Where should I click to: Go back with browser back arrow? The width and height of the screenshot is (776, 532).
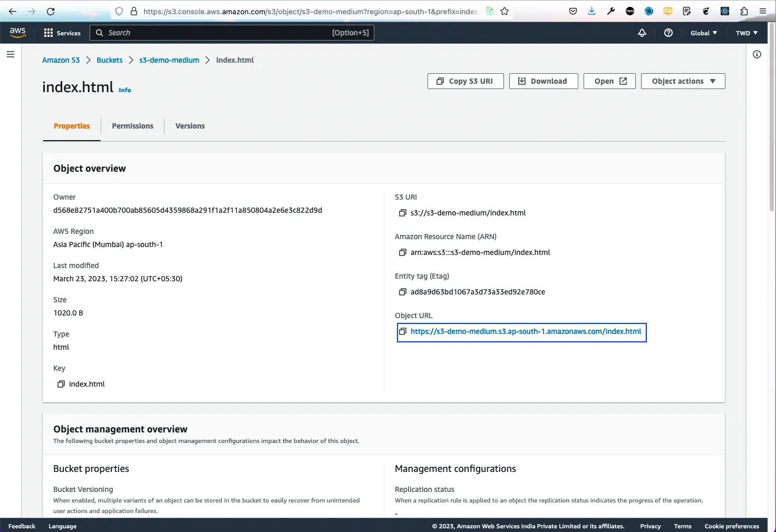point(13,11)
